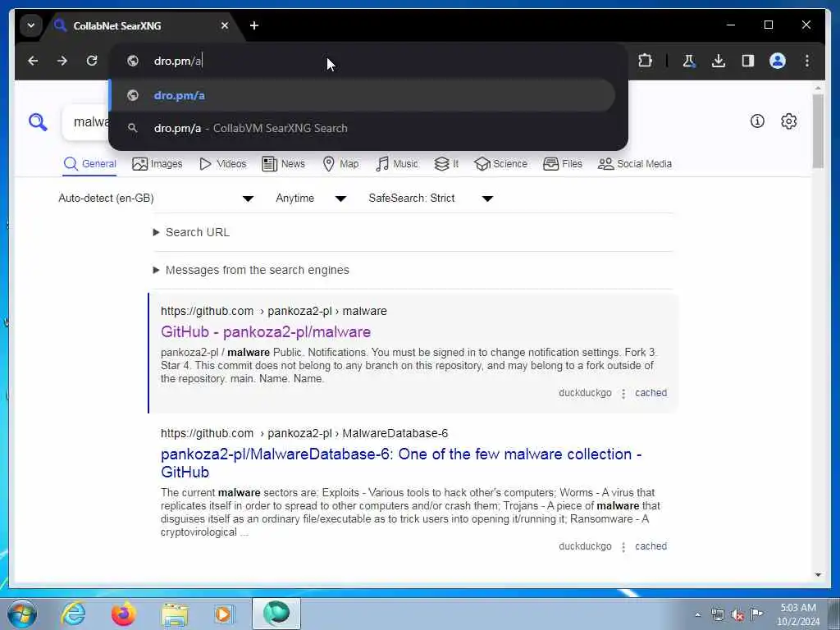
Task: Switch to the Map search category
Action: 340,164
